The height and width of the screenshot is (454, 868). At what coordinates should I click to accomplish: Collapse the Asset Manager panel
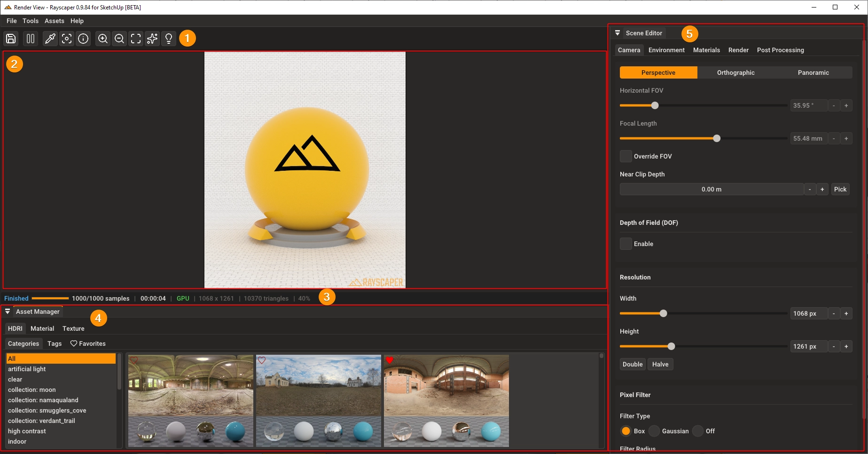8,311
